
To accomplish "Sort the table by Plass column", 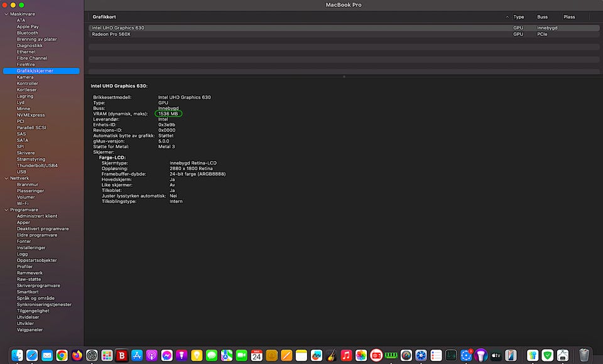I will tap(569, 17).
